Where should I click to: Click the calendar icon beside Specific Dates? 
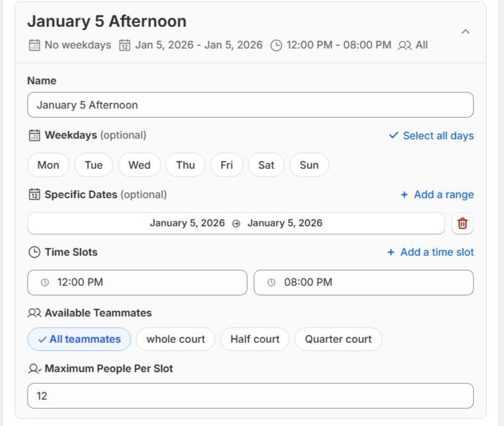coord(35,194)
